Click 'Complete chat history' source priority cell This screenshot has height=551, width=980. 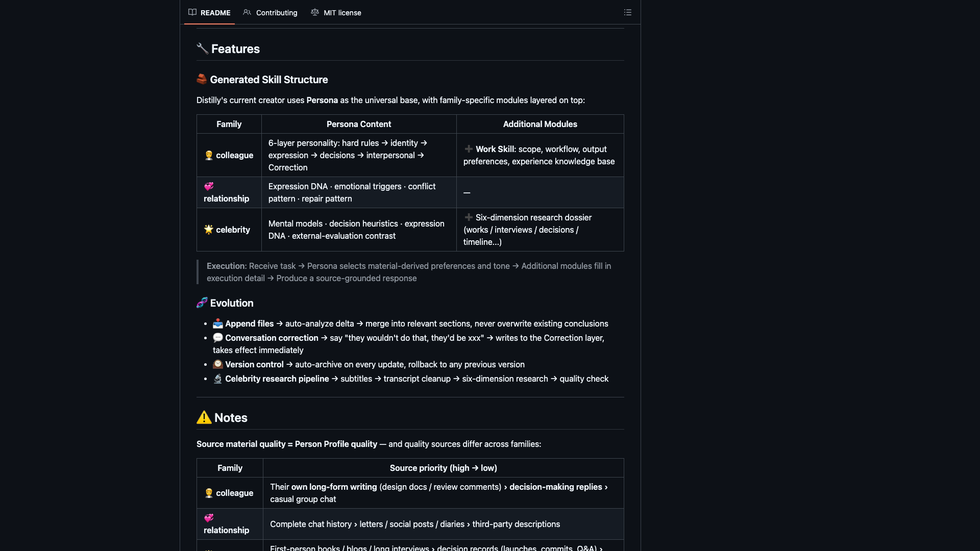(444, 524)
